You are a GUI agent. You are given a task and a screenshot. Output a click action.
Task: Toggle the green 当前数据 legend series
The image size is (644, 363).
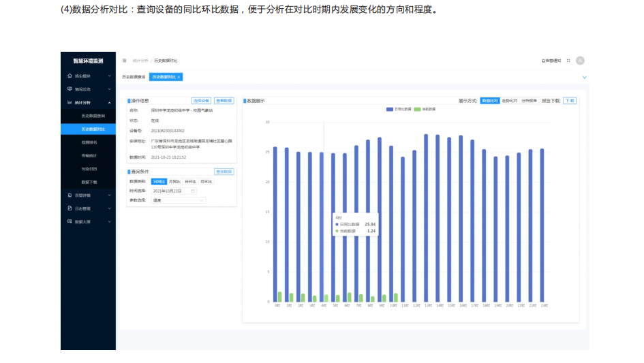(x=425, y=109)
